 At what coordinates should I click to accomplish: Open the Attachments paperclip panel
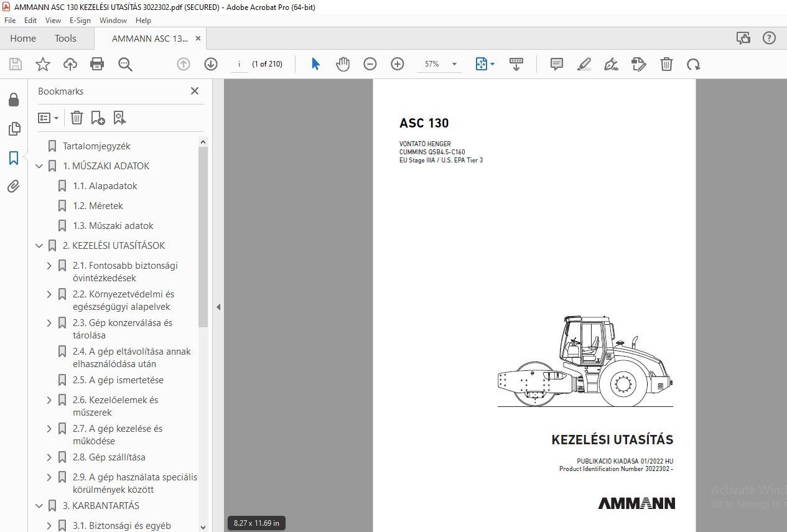(13, 187)
